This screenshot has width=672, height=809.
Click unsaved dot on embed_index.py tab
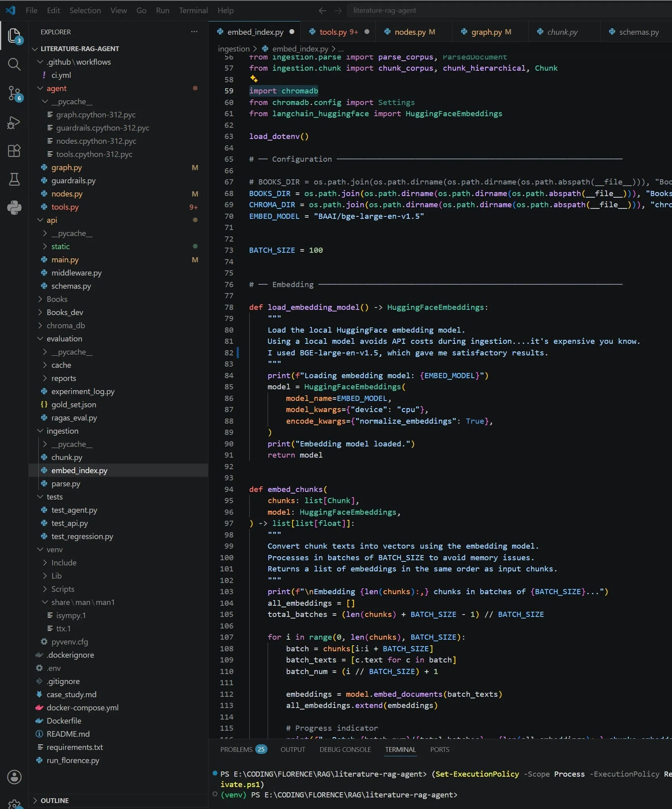(x=292, y=32)
